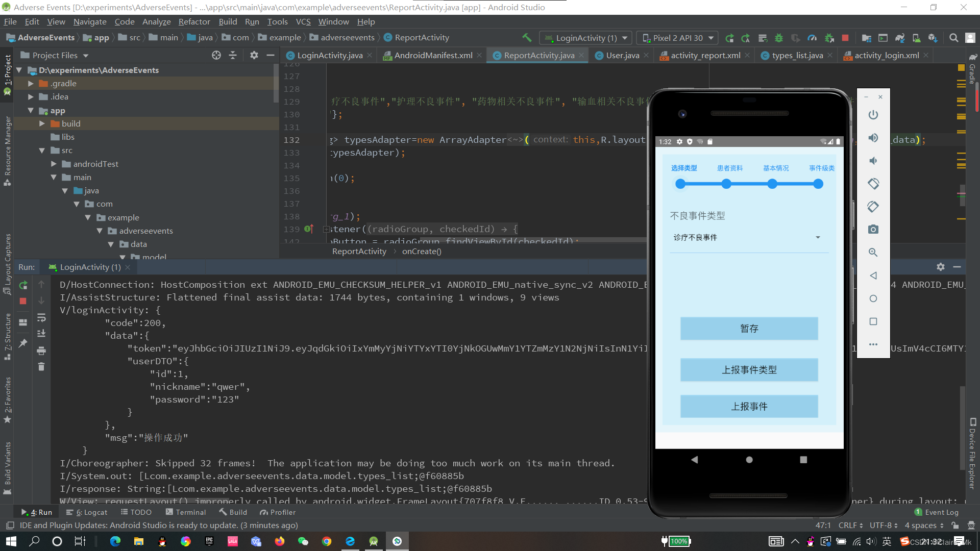Open AVD Manager from toolbar
Screen dimensions: 980x551
click(x=917, y=38)
